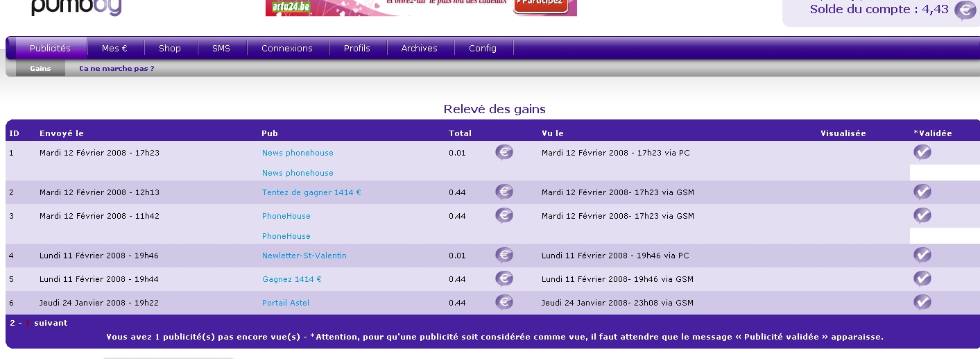This screenshot has height=359, width=980.
Task: Open the 'Ca ne marche pas ?' help link
Action: point(117,69)
